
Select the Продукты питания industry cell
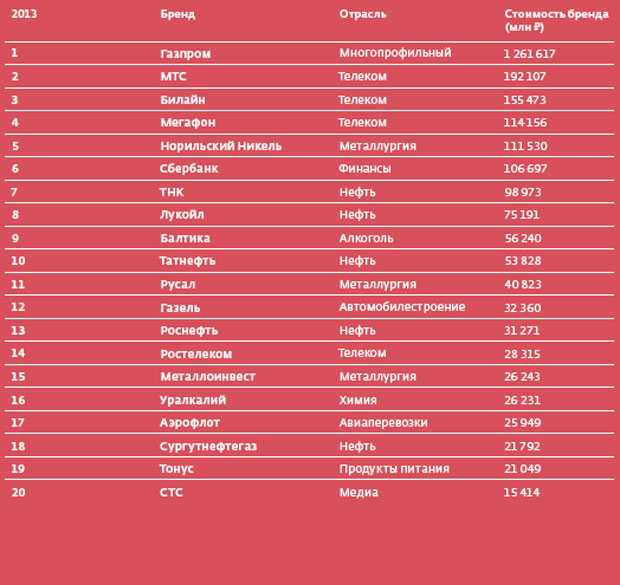pyautogui.click(x=394, y=469)
